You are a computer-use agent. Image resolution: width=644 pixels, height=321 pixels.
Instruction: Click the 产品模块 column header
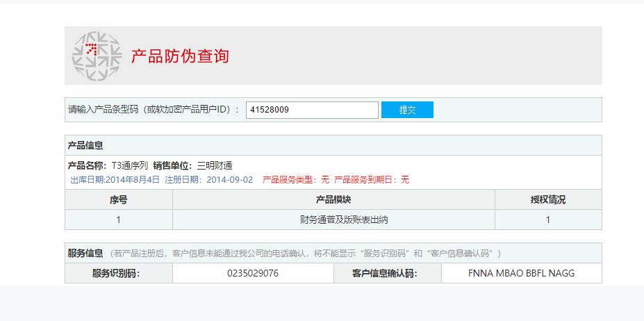coord(333,199)
